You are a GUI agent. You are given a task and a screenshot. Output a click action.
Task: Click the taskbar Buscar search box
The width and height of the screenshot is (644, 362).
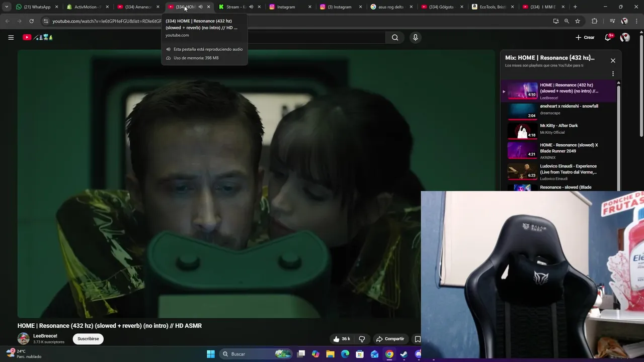click(257, 354)
